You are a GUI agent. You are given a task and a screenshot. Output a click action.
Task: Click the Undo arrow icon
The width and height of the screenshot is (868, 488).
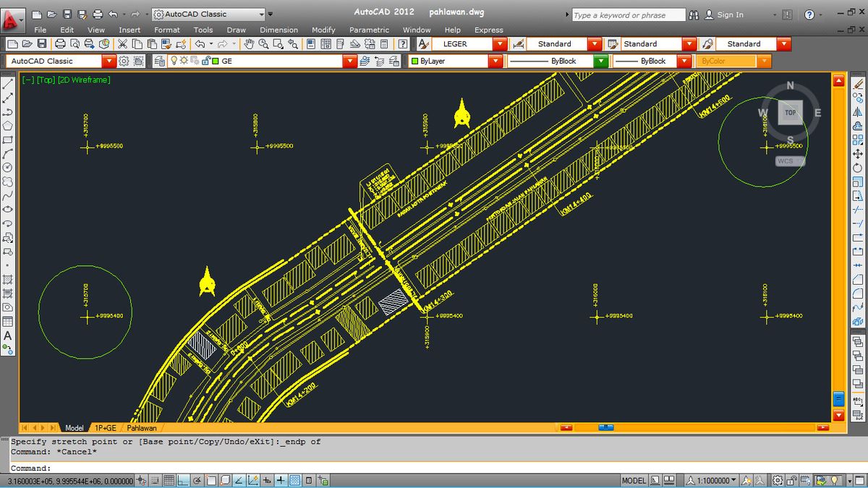pyautogui.click(x=200, y=44)
